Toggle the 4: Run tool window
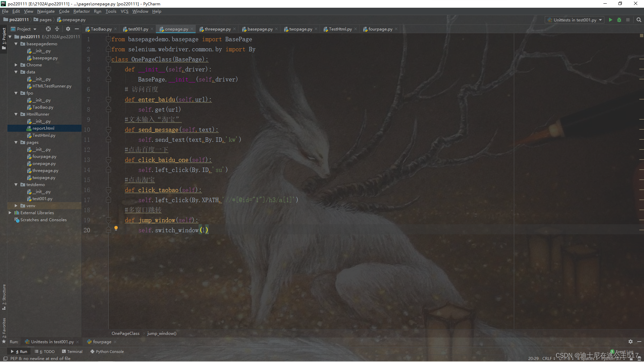The image size is (644, 362). [19, 352]
